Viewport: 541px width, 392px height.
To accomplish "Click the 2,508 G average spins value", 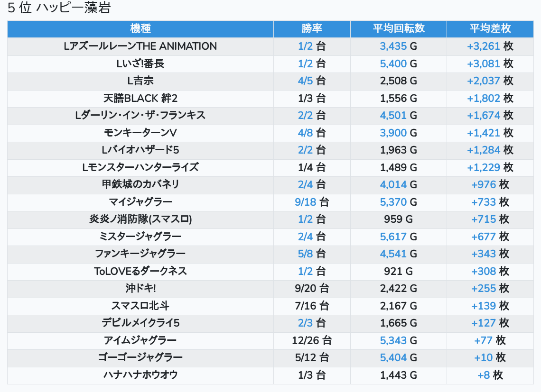I will (x=399, y=81).
